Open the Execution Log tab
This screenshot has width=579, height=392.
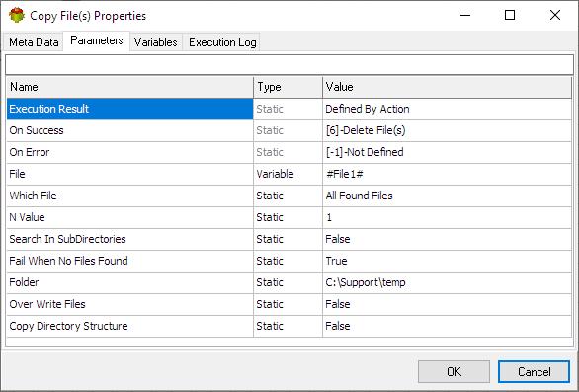(222, 42)
